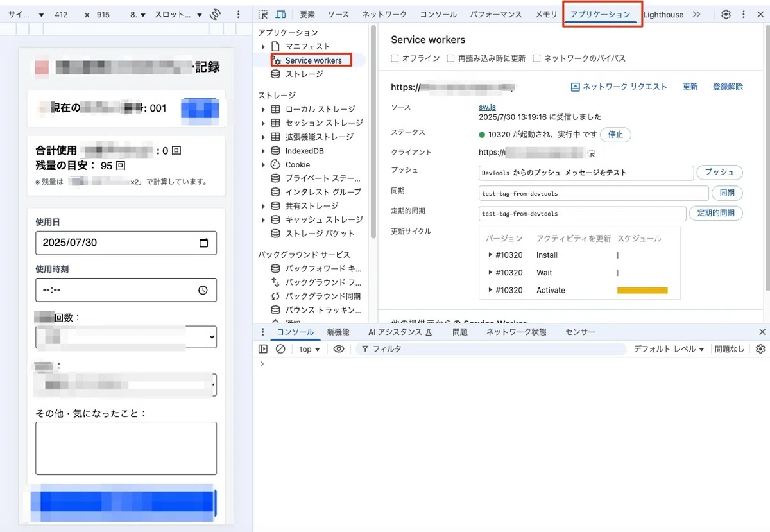Expand IndexedDB tree node
Screen dimensions: 770x532
(x=263, y=151)
